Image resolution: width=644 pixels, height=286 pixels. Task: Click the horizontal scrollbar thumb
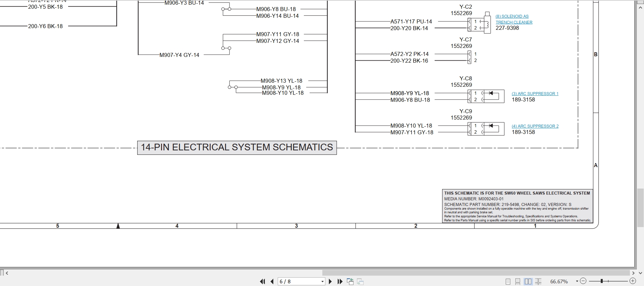(x=476, y=273)
